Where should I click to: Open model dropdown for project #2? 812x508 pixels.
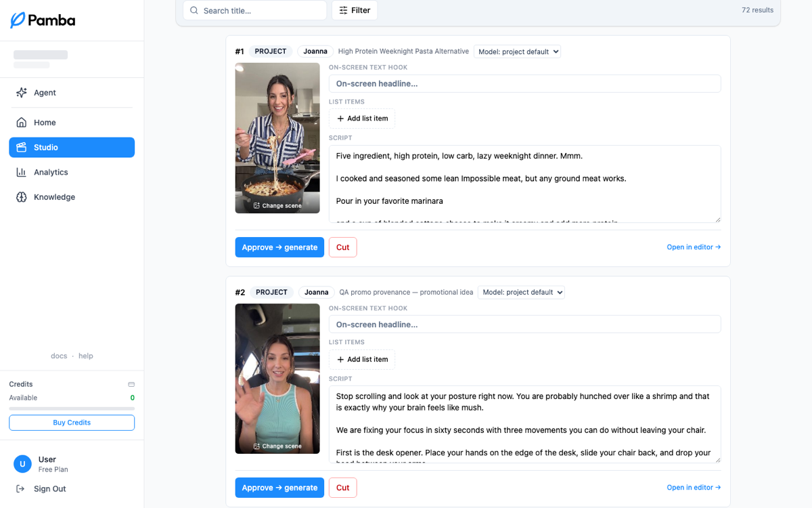pos(521,292)
